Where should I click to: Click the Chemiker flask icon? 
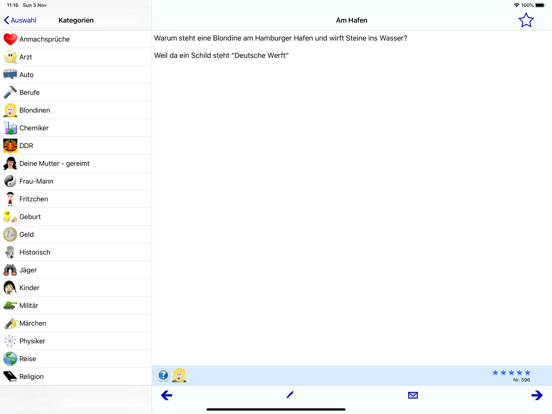tap(10, 128)
